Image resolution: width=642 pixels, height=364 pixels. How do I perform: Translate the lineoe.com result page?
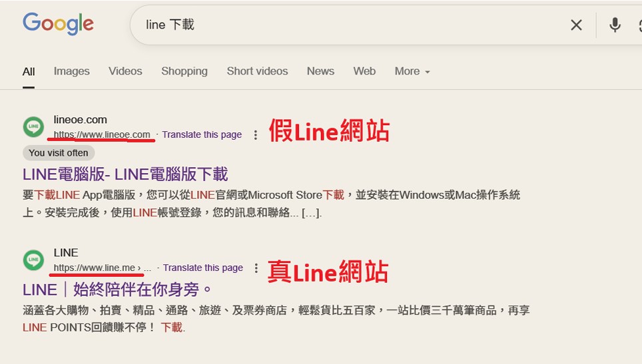pyautogui.click(x=202, y=134)
